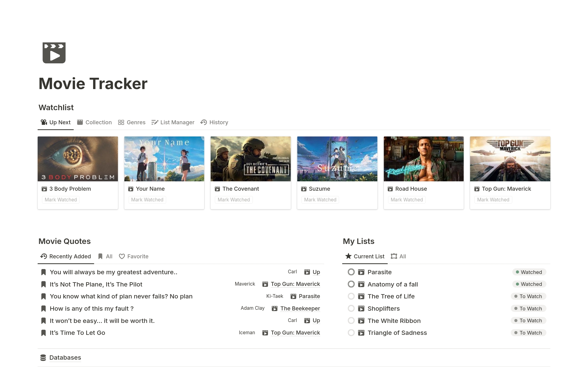Open the "Top Gun: Maverick" quote link
Image resolution: width=588 pixels, height=367 pixels.
click(295, 284)
